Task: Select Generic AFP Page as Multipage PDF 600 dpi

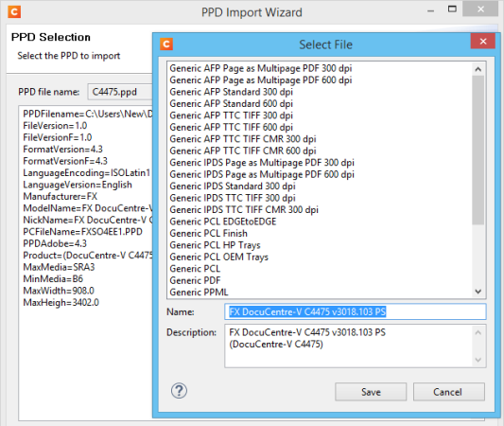Action: (261, 80)
